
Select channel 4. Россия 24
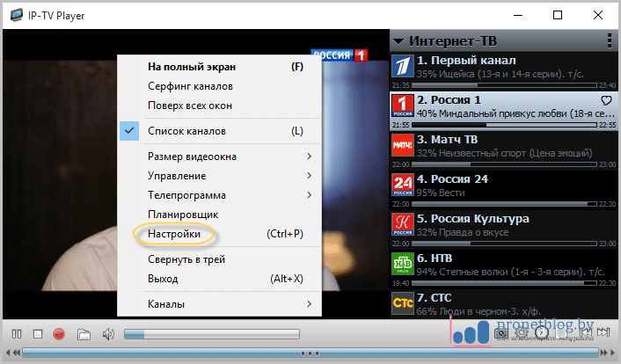[504, 191]
